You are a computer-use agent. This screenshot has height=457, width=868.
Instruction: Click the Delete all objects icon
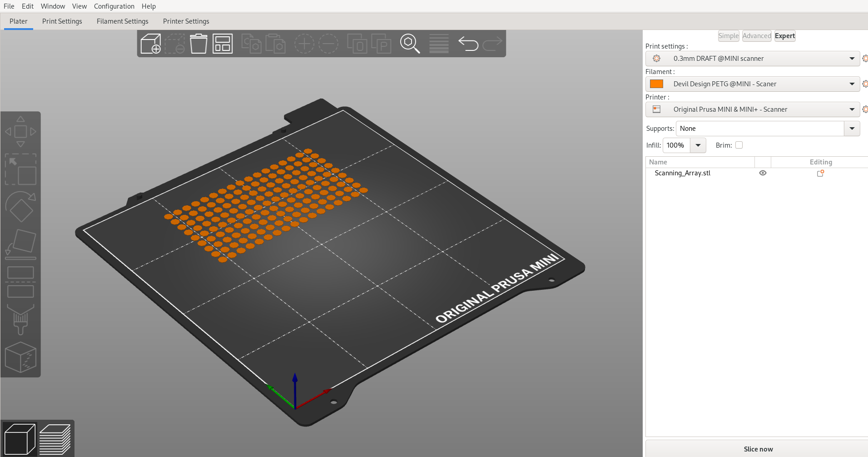click(x=198, y=43)
